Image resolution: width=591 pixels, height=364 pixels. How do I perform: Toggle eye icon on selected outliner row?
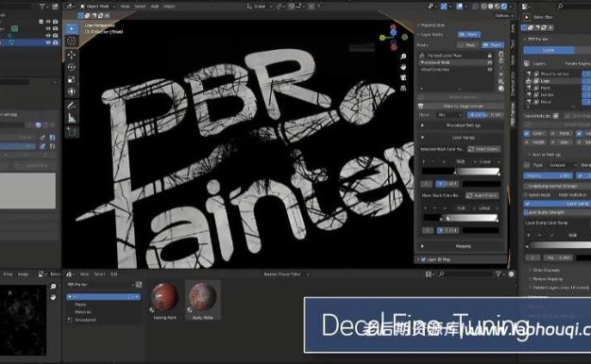coord(48,42)
